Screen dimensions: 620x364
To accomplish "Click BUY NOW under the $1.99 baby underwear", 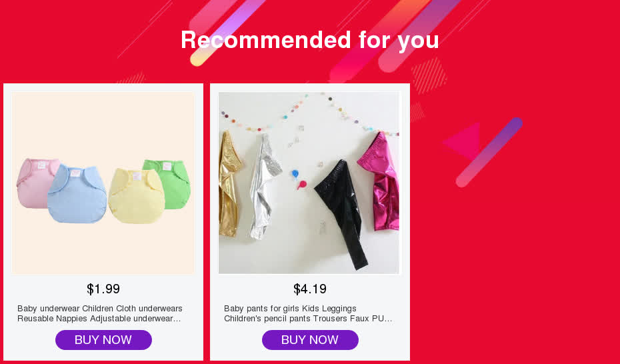I will point(103,340).
